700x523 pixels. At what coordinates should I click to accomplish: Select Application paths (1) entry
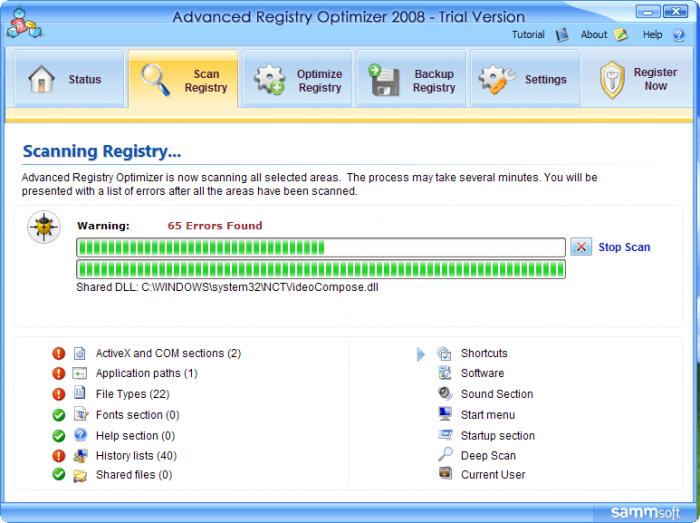coord(146,373)
